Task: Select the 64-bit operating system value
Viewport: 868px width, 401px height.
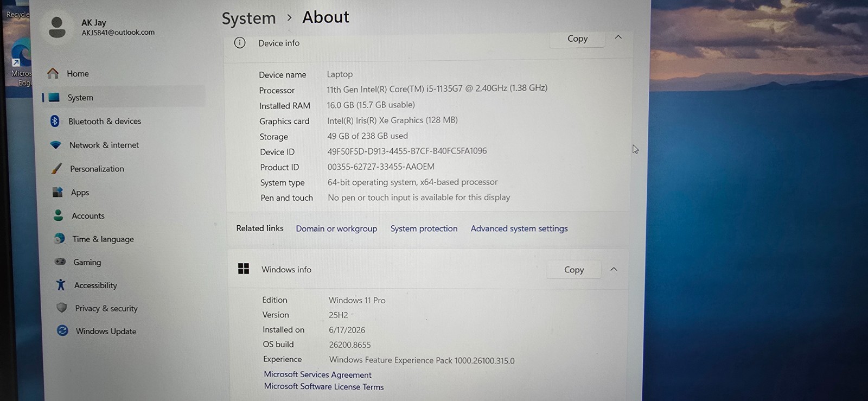Action: click(412, 182)
